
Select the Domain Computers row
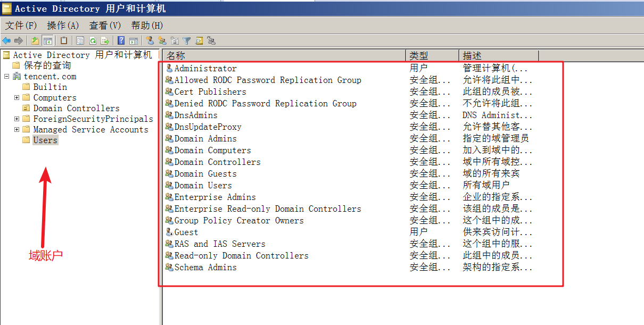tap(213, 150)
